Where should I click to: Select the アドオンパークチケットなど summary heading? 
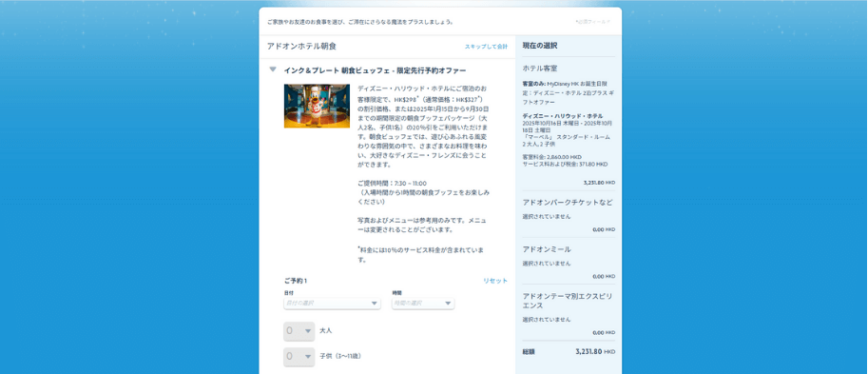click(568, 203)
